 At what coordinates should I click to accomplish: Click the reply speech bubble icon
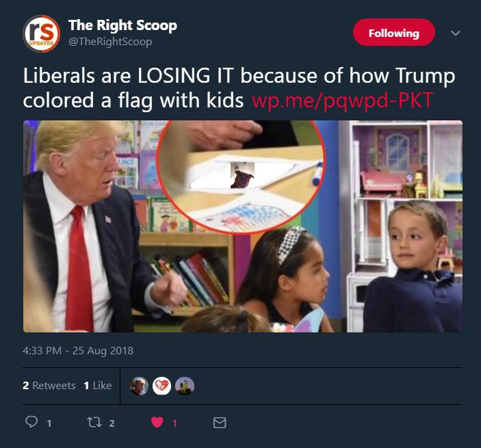pos(31,422)
